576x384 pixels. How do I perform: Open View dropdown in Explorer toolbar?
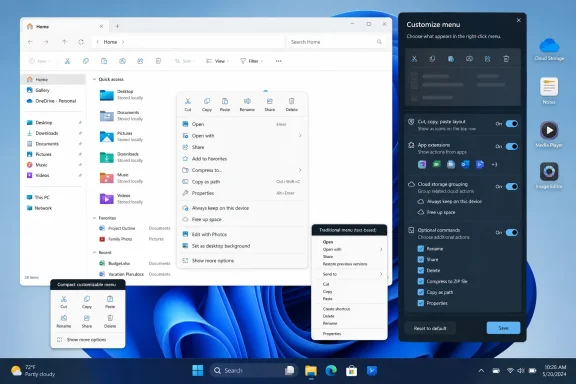click(217, 61)
